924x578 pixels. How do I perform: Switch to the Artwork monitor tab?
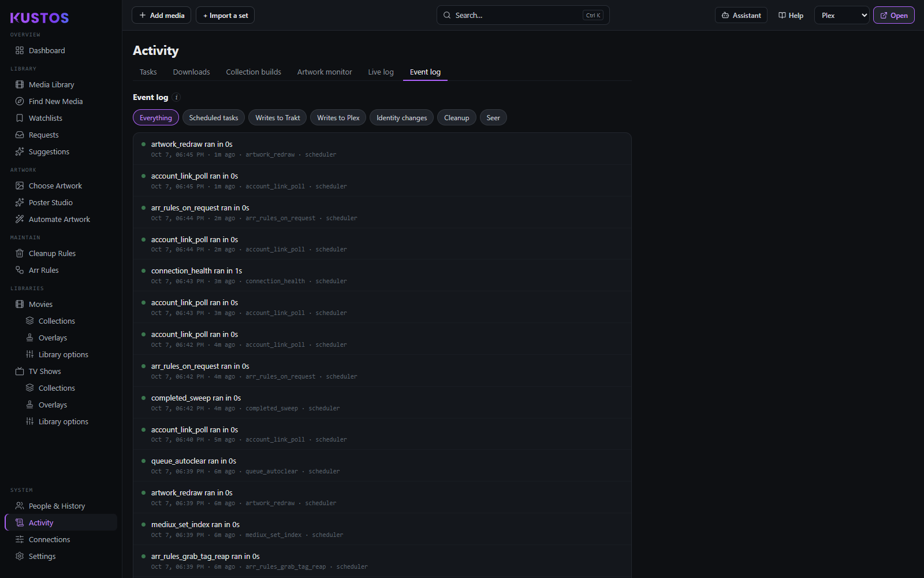tap(325, 72)
